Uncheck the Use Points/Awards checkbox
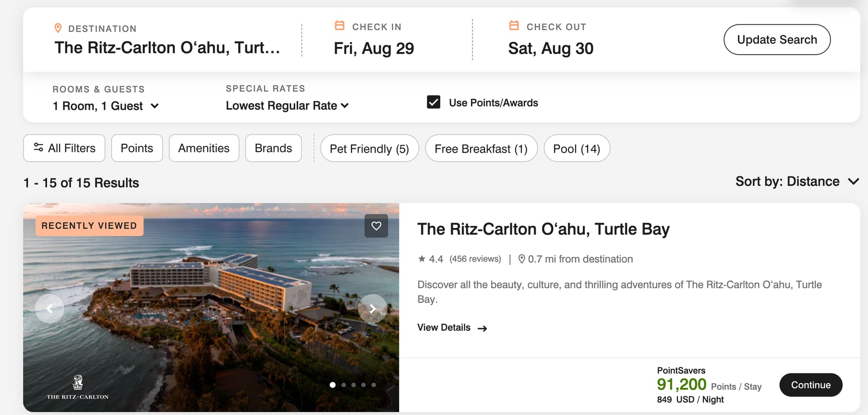This screenshot has width=868, height=415. (434, 102)
